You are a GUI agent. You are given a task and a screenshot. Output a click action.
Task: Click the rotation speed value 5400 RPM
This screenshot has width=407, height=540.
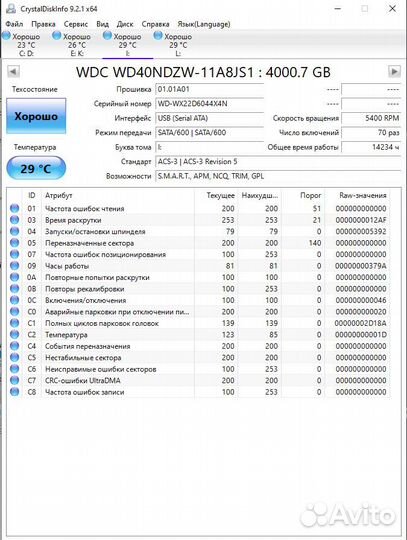coord(371,118)
